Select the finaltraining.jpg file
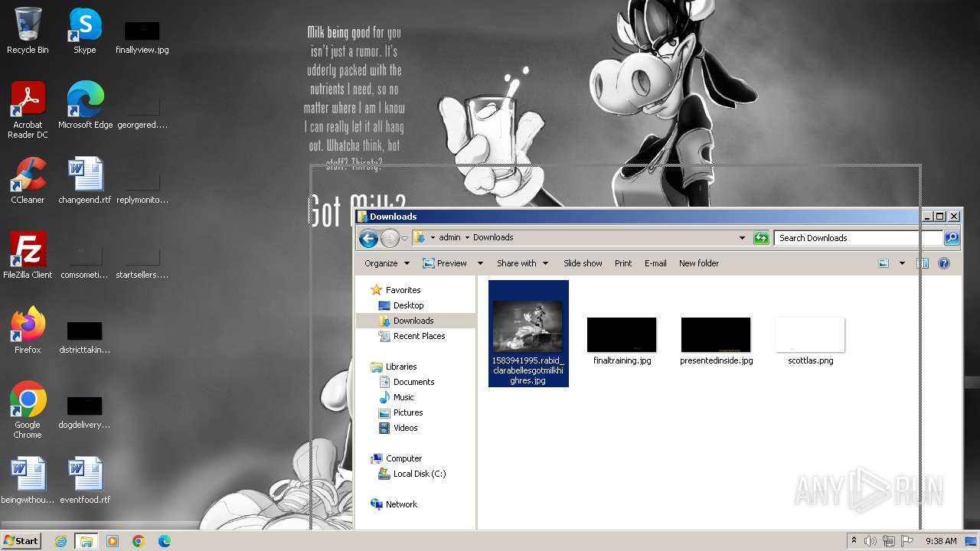 (622, 341)
